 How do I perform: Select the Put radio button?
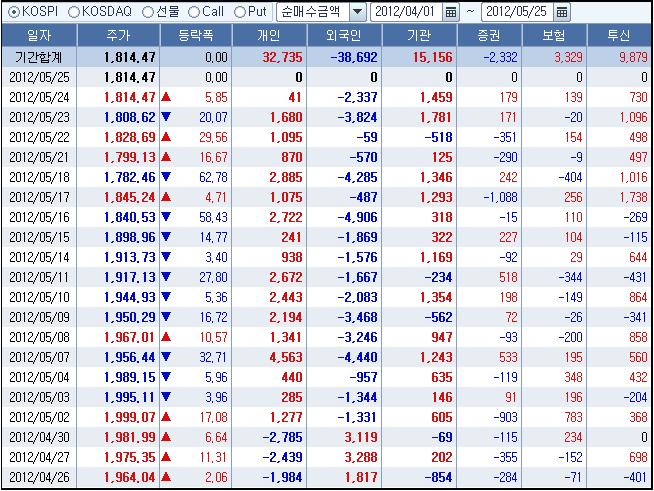240,12
